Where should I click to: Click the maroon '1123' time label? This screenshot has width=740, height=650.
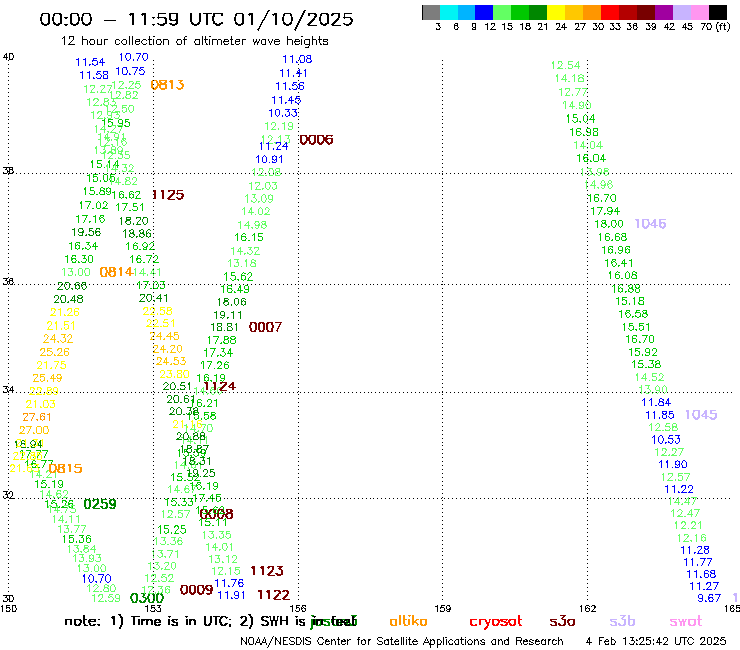tap(267, 571)
